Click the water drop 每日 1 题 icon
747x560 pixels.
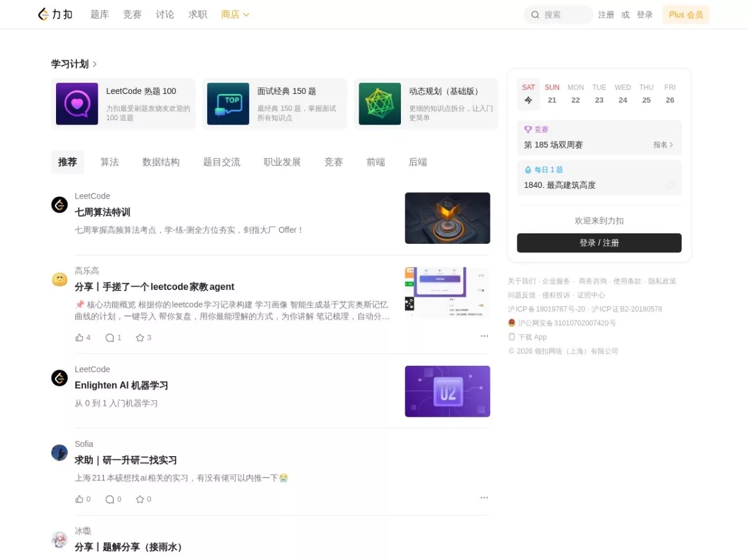[x=528, y=169]
